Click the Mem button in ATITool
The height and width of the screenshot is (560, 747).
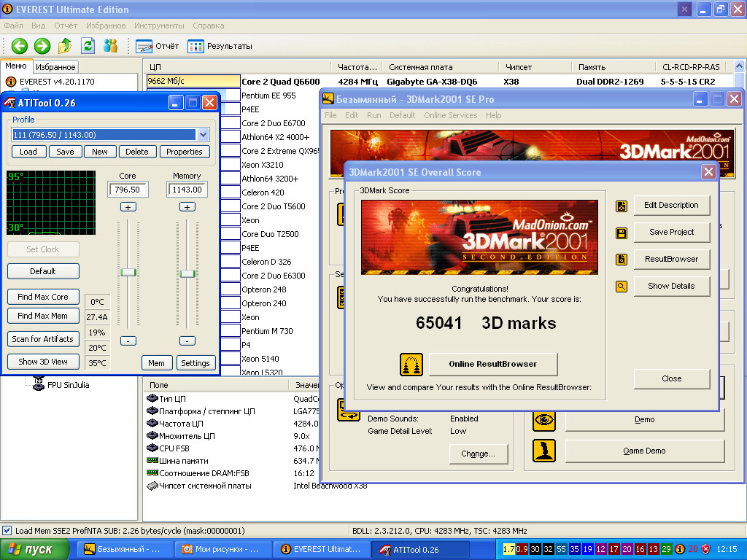coord(156,363)
